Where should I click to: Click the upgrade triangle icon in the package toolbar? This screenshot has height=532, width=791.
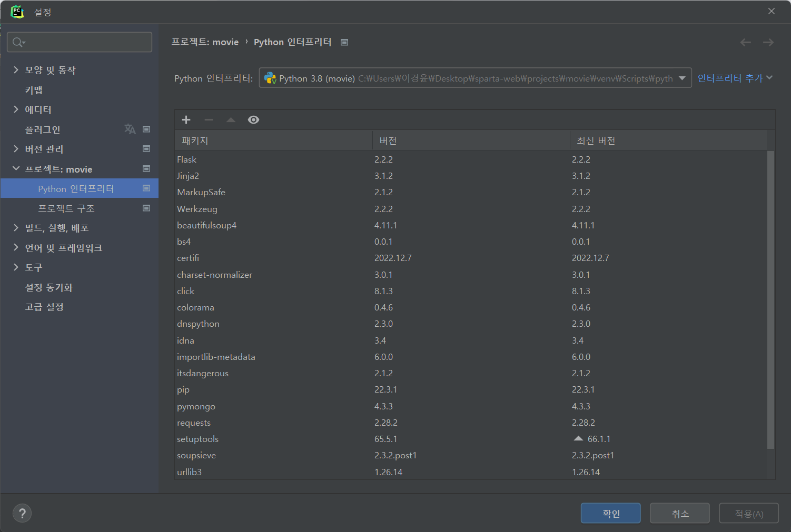pyautogui.click(x=231, y=120)
